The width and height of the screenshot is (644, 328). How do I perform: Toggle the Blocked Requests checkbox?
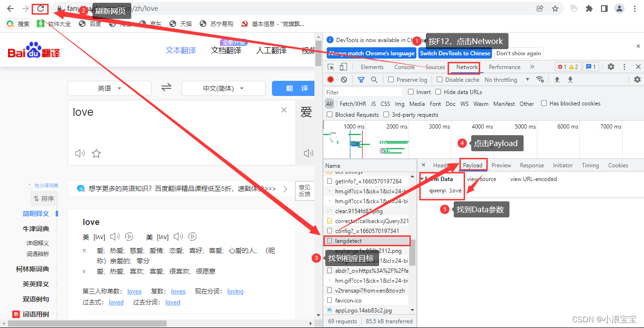[x=330, y=114]
